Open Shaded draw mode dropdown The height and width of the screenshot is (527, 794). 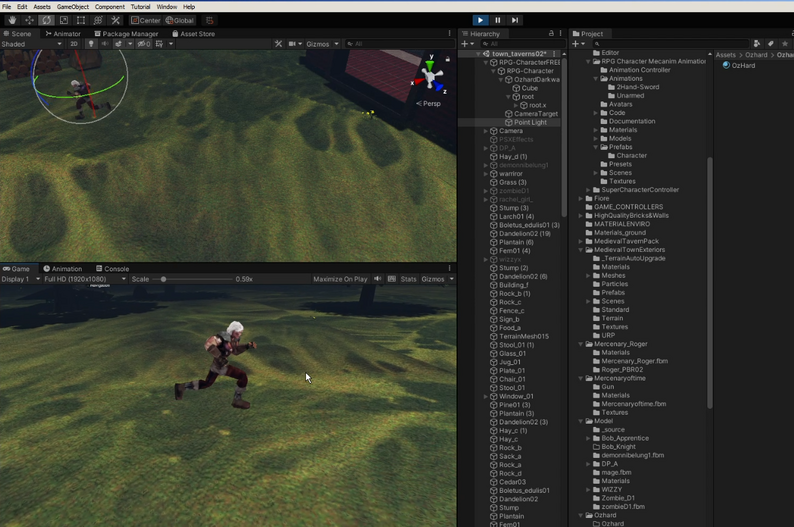point(32,44)
